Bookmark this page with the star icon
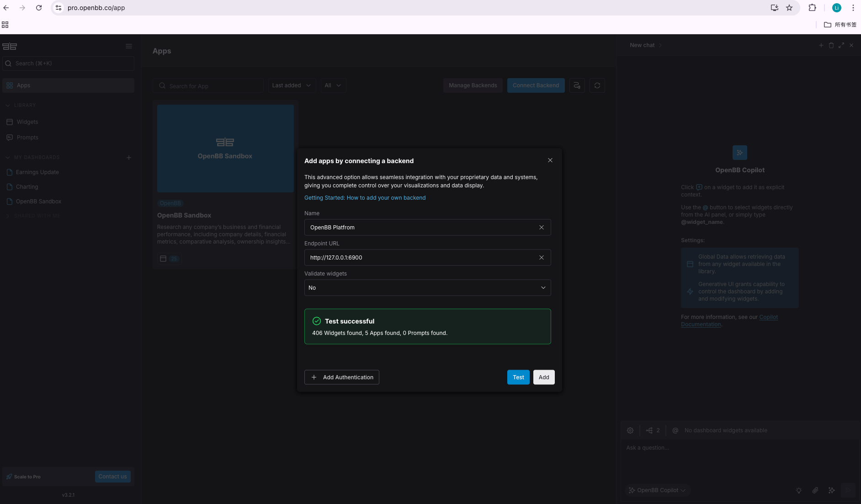The image size is (861, 504). 789,8
